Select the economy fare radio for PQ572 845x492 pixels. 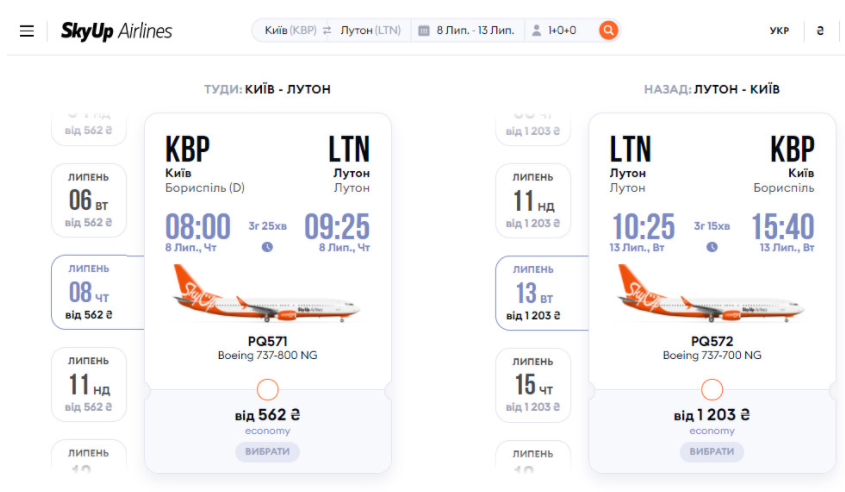tap(712, 389)
